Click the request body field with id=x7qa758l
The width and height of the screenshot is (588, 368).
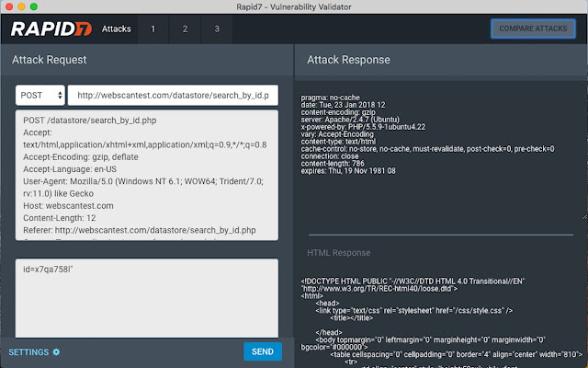[x=147, y=298]
